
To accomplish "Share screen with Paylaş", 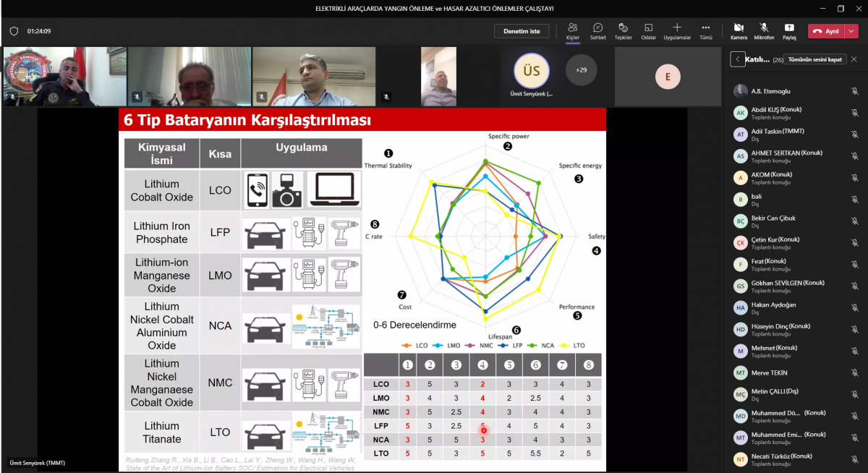I will tap(789, 31).
